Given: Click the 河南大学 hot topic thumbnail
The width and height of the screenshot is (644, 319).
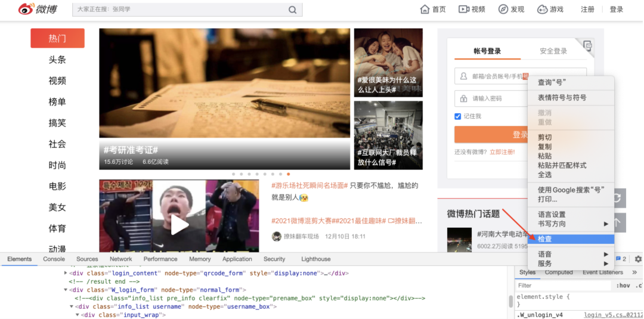Looking at the screenshot, I should (460, 240).
